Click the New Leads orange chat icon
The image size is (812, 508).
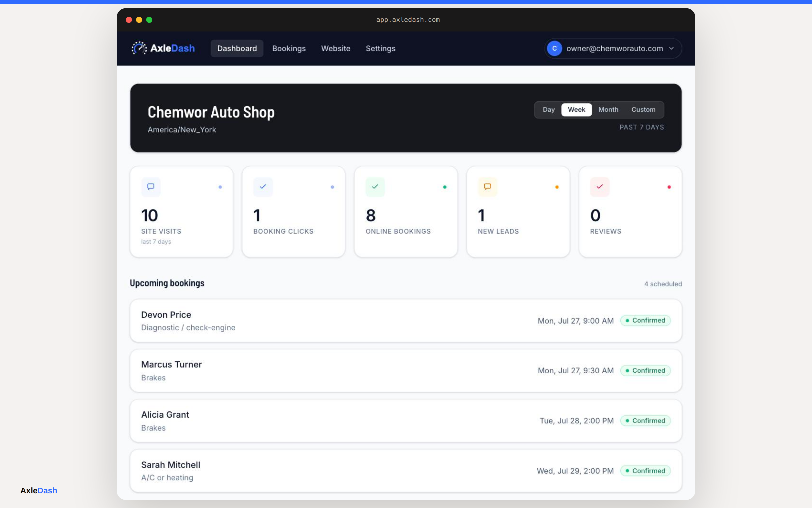click(487, 186)
